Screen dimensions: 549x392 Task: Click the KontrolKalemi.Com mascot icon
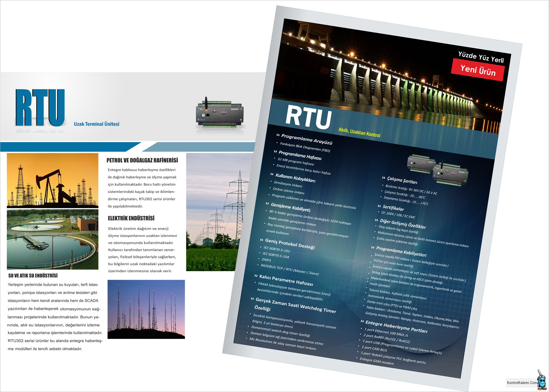click(542, 380)
